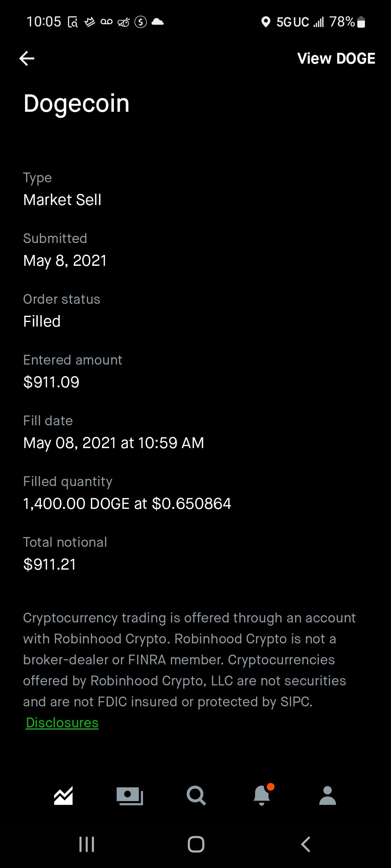The width and height of the screenshot is (391, 868).
Task: Open the notifications bell tab
Action: tap(262, 796)
